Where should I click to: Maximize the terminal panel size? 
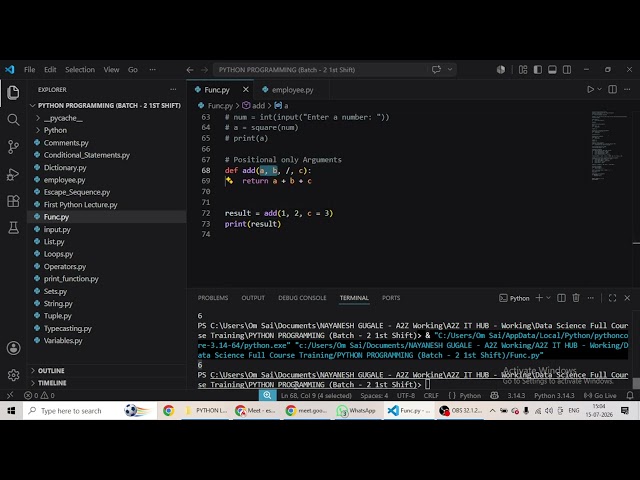612,298
